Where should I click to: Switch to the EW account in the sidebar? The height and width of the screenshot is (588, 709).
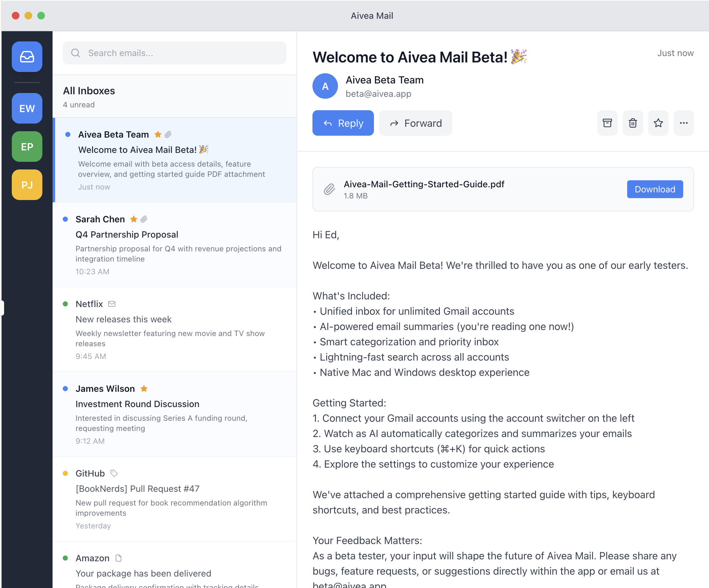click(x=27, y=108)
